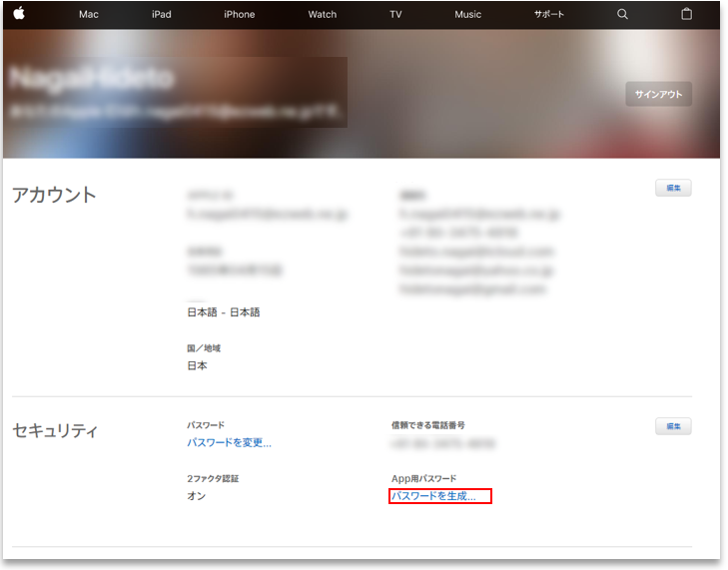The image size is (728, 570).
Task: Click TV in the navigation bar
Action: coord(395,15)
